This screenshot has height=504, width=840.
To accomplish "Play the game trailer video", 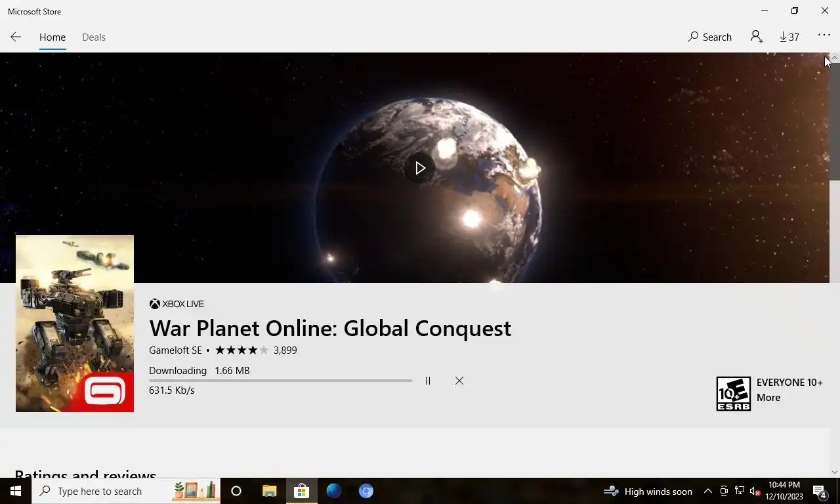I will [x=420, y=168].
